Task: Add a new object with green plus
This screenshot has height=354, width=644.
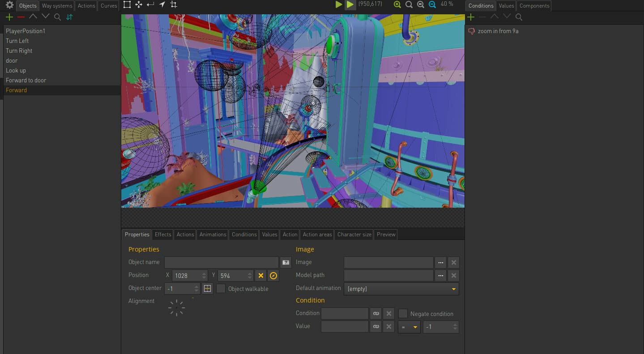Action: click(9, 17)
